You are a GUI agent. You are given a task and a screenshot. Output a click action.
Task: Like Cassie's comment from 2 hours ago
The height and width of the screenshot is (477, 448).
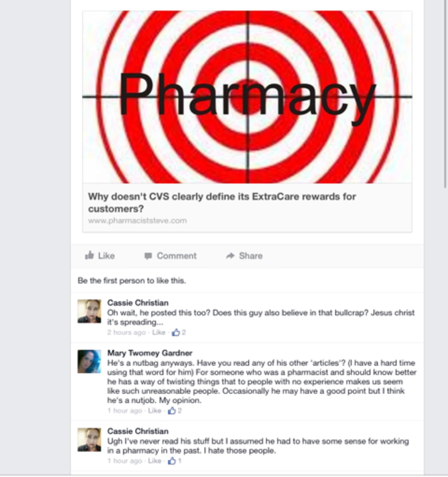(159, 332)
